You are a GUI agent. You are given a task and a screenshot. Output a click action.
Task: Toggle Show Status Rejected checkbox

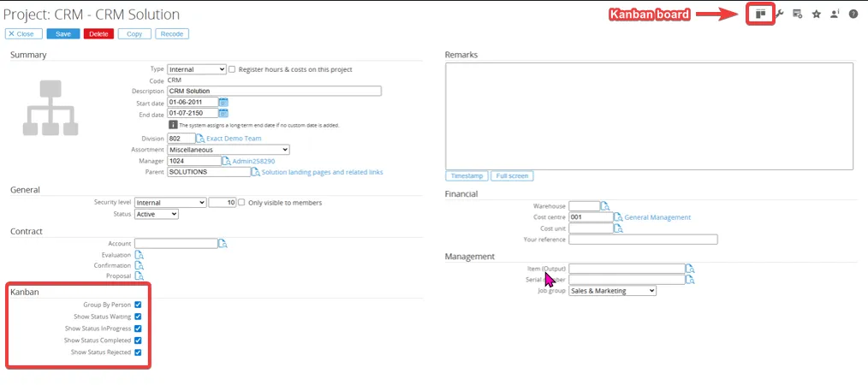138,352
